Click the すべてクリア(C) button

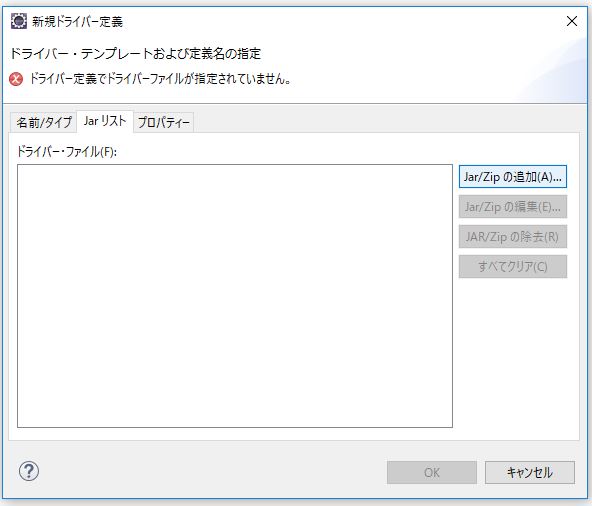(513, 267)
